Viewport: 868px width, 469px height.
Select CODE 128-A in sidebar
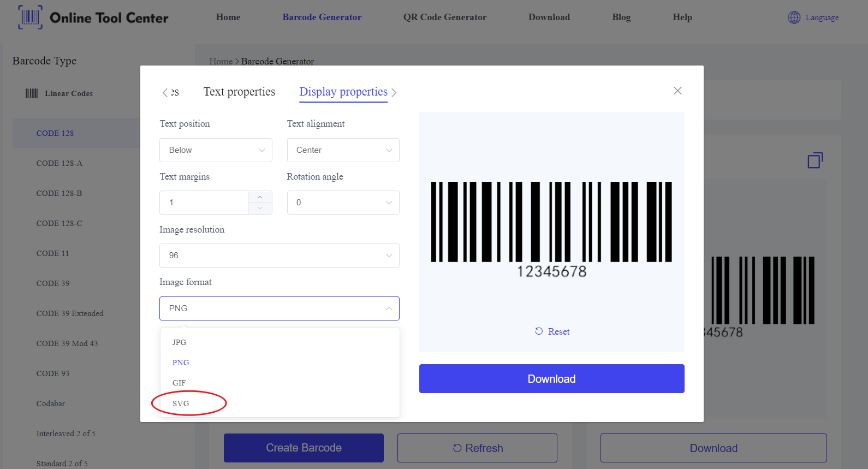click(59, 163)
